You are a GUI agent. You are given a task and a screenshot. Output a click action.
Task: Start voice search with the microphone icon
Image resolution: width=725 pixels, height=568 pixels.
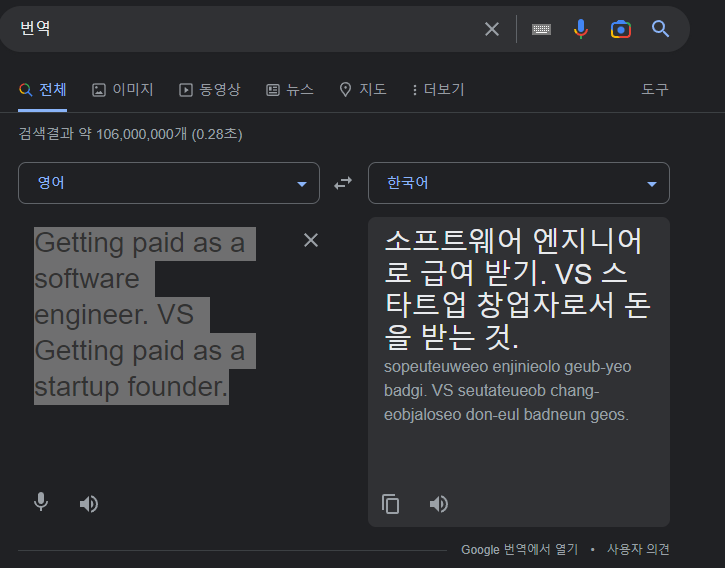point(581,29)
